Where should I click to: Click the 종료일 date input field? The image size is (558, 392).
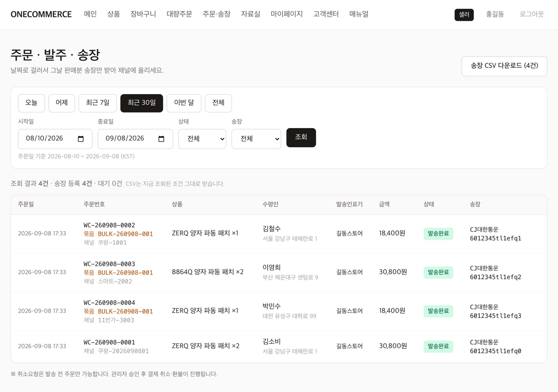[x=135, y=139]
